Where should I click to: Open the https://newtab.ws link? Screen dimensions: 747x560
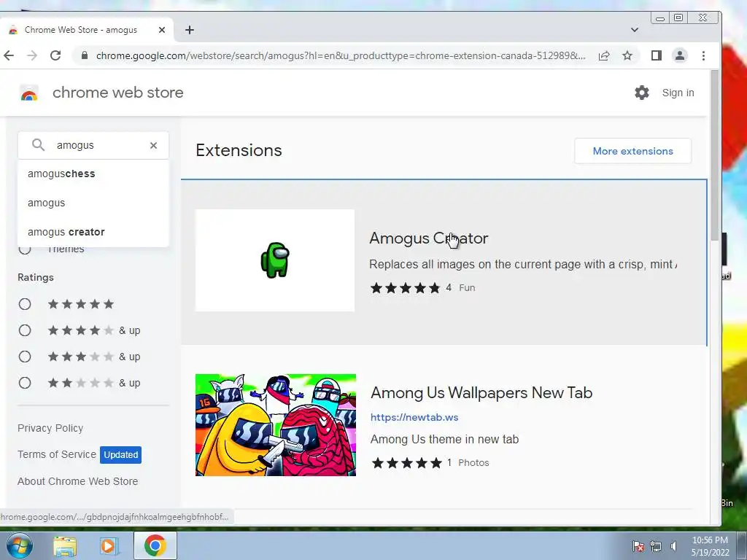[414, 417]
